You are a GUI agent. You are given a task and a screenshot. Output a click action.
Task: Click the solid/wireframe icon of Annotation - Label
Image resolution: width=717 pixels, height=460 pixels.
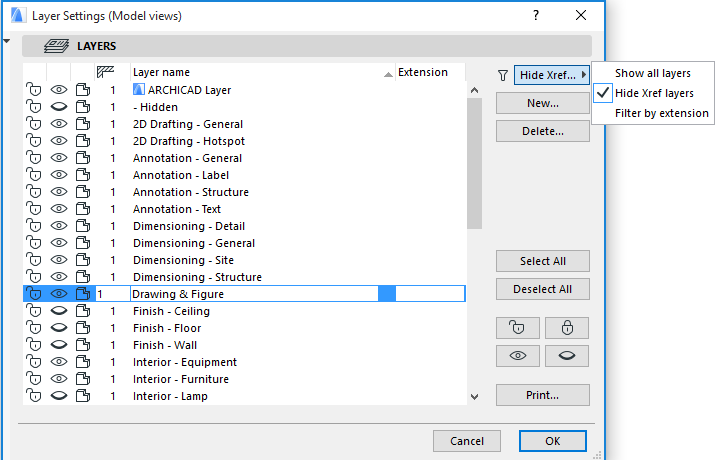[x=83, y=175]
